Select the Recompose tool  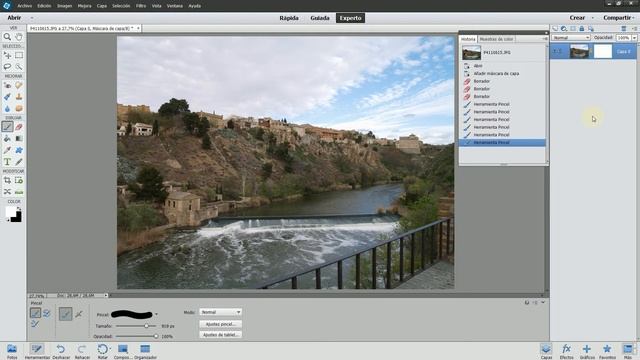point(19,180)
